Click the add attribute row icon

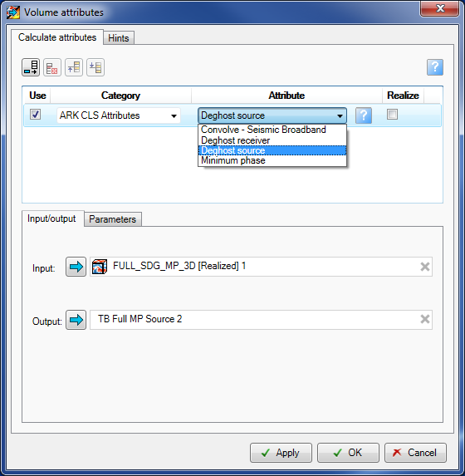coord(31,67)
